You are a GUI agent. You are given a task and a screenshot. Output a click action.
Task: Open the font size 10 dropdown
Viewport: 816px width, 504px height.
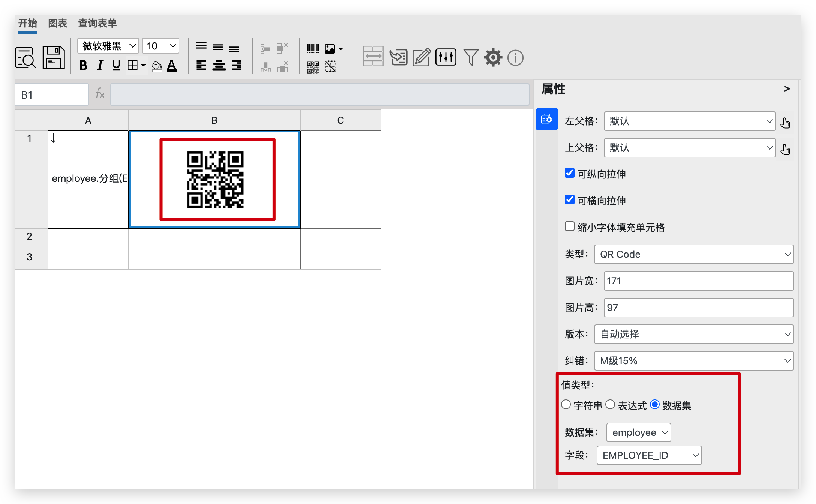click(x=160, y=46)
